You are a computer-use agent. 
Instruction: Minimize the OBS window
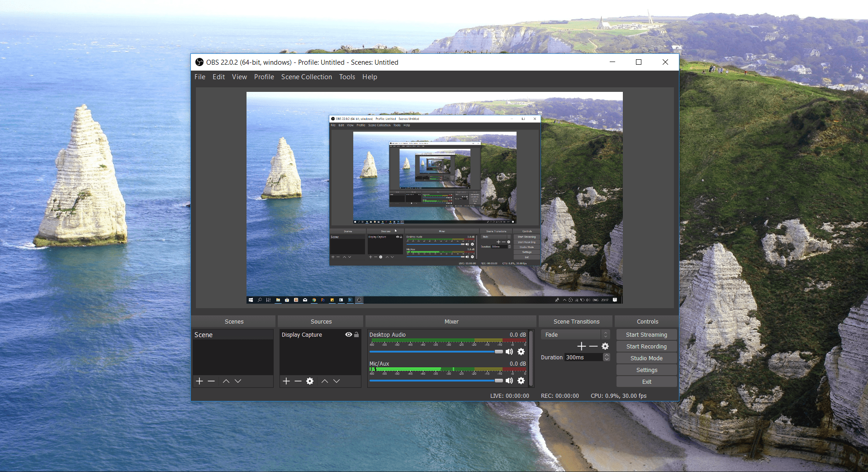[x=612, y=62]
